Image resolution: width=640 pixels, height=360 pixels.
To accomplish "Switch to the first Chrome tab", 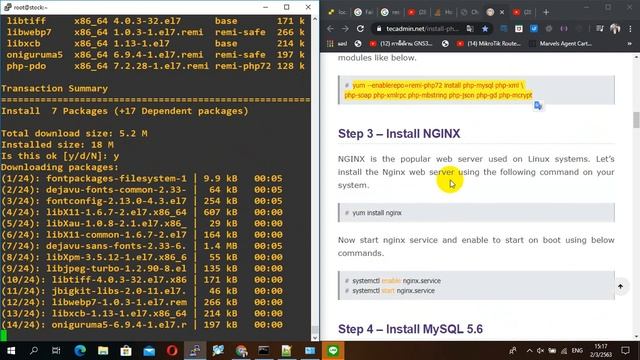I will pyautogui.click(x=337, y=12).
